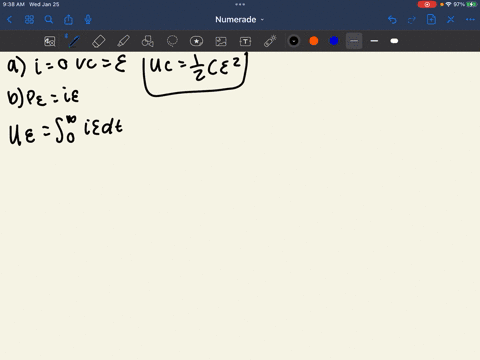Select the Laser pointer tool
The height and width of the screenshot is (360, 480).
pos(270,41)
